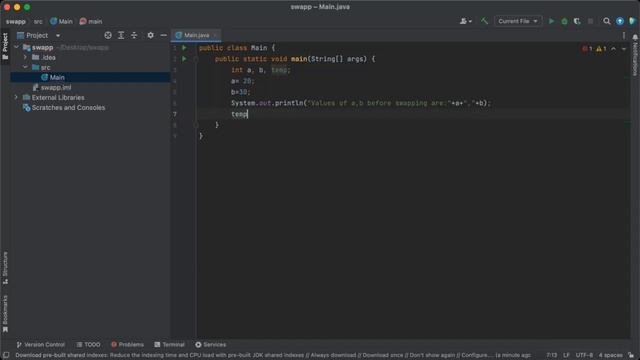Open Search Everywhere magnifier icon

pos(607,21)
